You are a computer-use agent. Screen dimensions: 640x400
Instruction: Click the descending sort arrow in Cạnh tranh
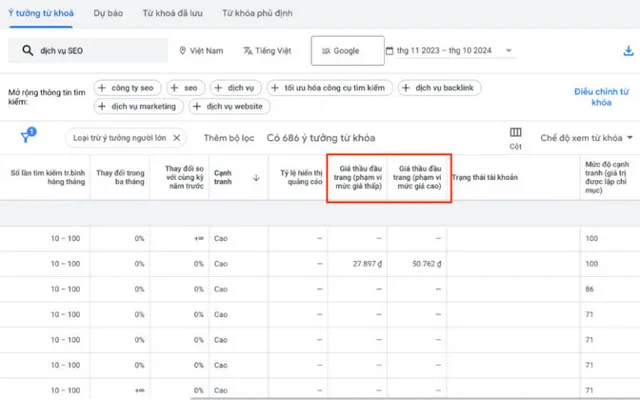point(256,178)
